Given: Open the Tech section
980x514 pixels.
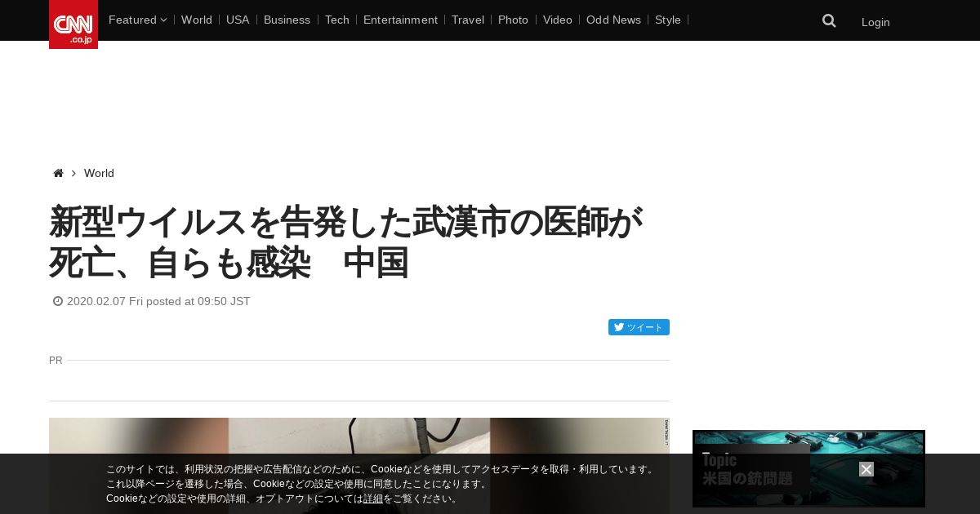Looking at the screenshot, I should click(x=336, y=20).
